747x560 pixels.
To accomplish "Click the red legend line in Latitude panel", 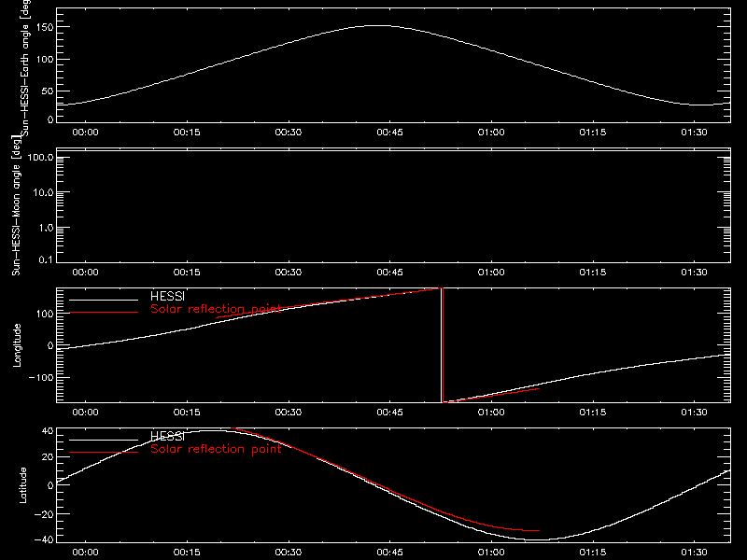I will [104, 452].
